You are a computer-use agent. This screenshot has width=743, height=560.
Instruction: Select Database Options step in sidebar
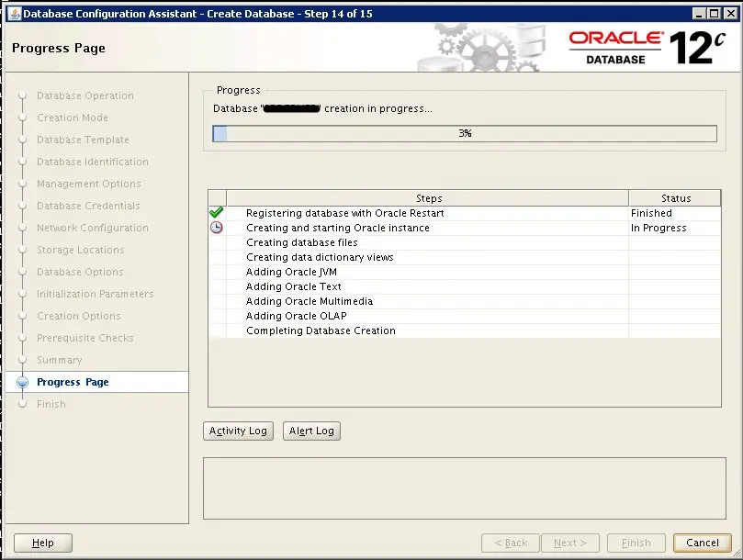(x=80, y=272)
